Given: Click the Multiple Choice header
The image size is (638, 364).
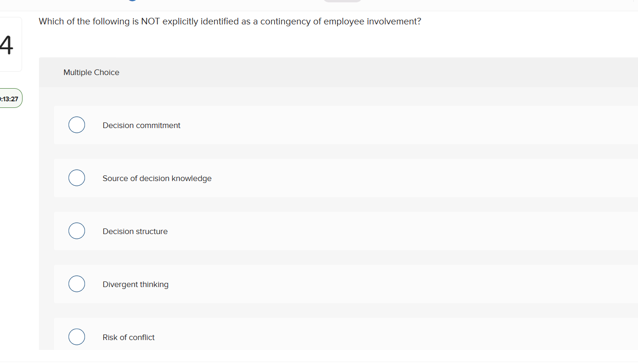Looking at the screenshot, I should 91,72.
